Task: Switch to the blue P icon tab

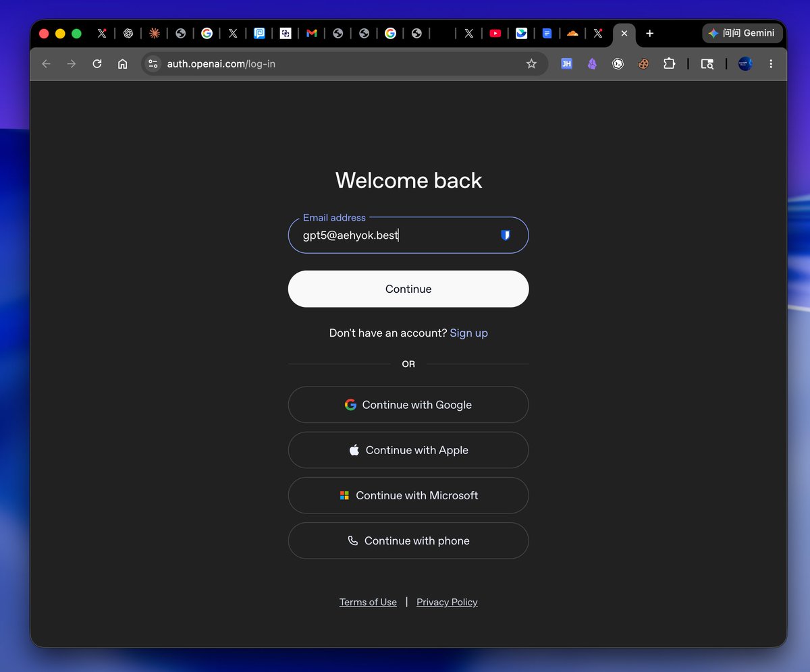Action: click(259, 33)
